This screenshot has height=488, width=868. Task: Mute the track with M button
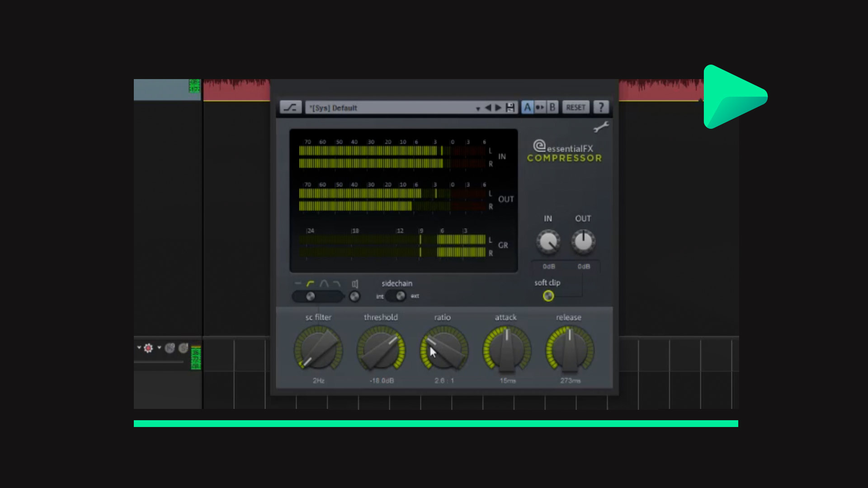pos(170,348)
